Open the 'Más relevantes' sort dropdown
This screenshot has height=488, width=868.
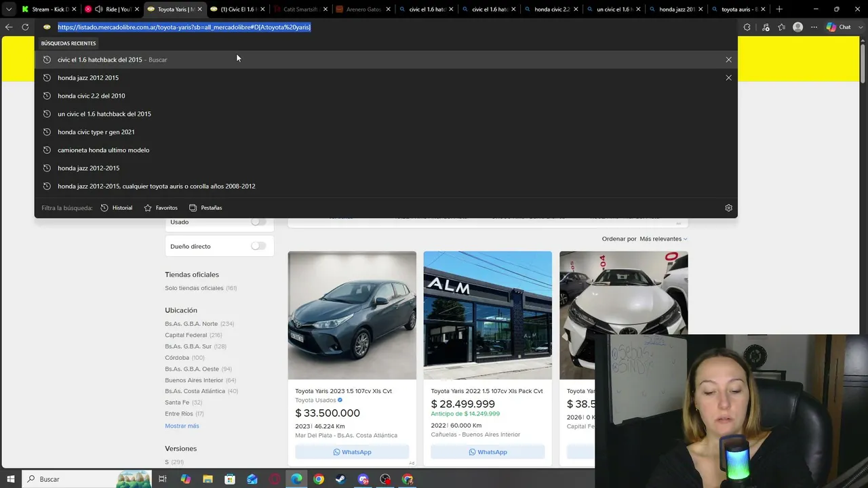pos(663,239)
